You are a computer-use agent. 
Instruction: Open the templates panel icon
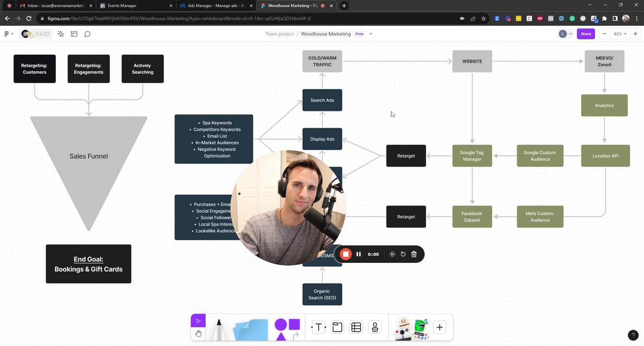(74, 34)
